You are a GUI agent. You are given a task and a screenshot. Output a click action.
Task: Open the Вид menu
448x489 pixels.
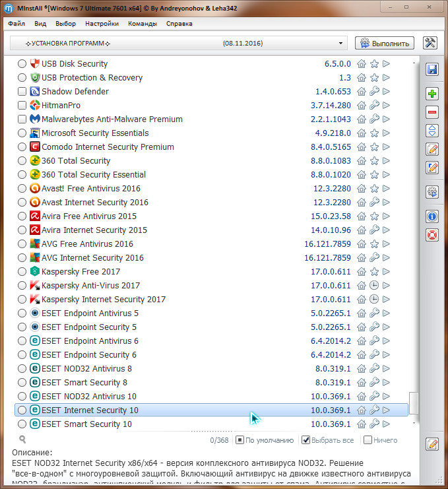click(40, 23)
